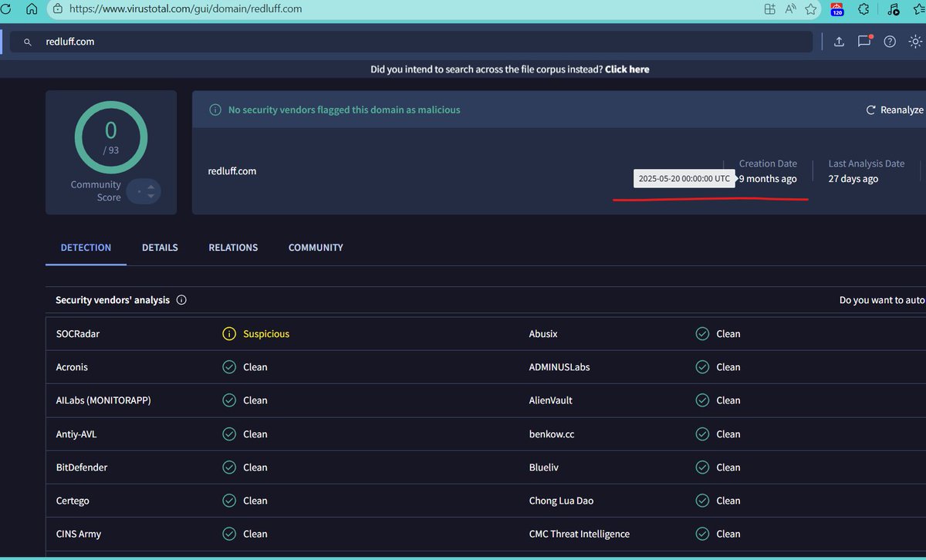This screenshot has height=560, width=926.
Task: Click the magnifier search icon in VirusTotal
Action: [28, 42]
